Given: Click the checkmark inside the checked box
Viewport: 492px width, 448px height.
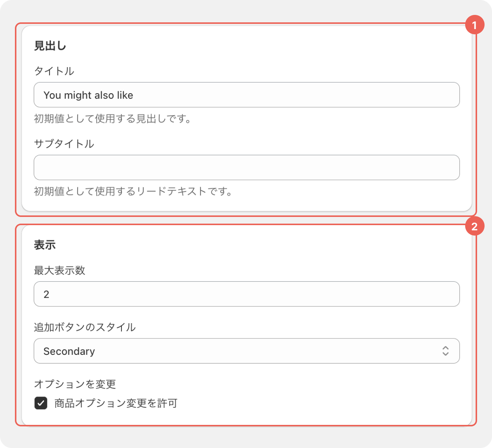Looking at the screenshot, I should 41,403.
